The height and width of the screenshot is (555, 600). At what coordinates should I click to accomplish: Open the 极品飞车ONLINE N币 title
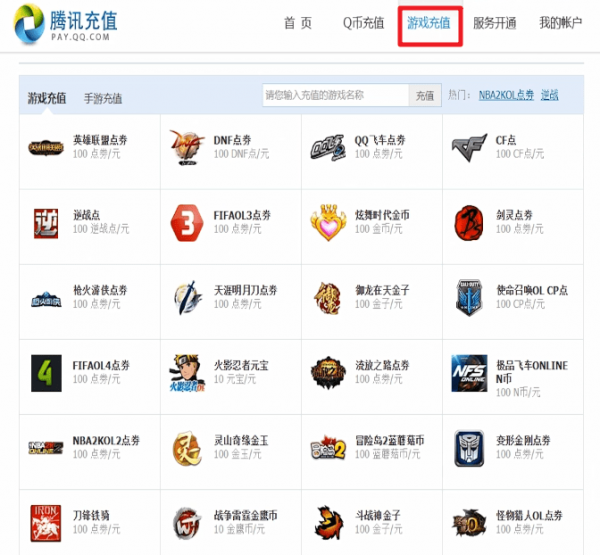pyautogui.click(x=532, y=372)
